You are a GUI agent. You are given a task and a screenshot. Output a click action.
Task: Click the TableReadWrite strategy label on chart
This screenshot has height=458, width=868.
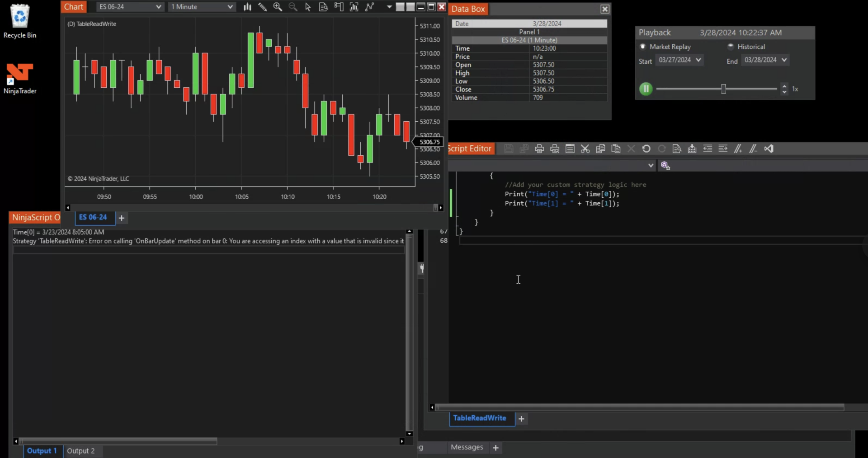coord(92,24)
